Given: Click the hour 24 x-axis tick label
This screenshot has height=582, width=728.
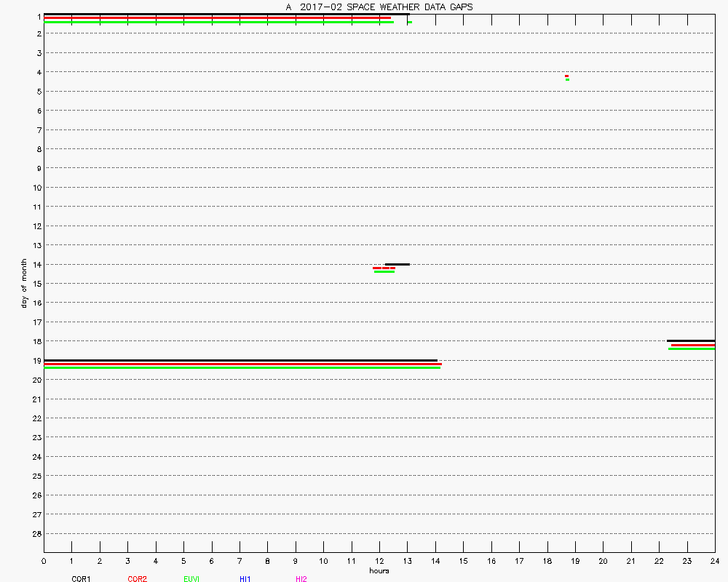Looking at the screenshot, I should tap(715, 561).
